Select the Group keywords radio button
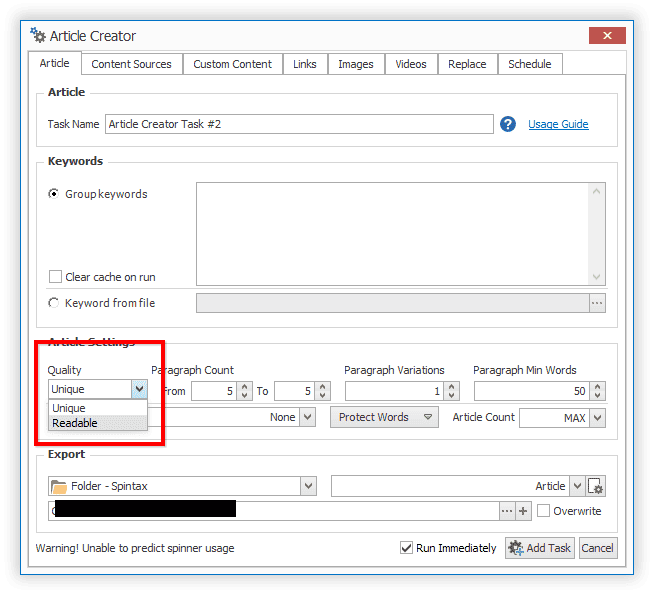Viewport: 654px width, 595px height. point(54,194)
